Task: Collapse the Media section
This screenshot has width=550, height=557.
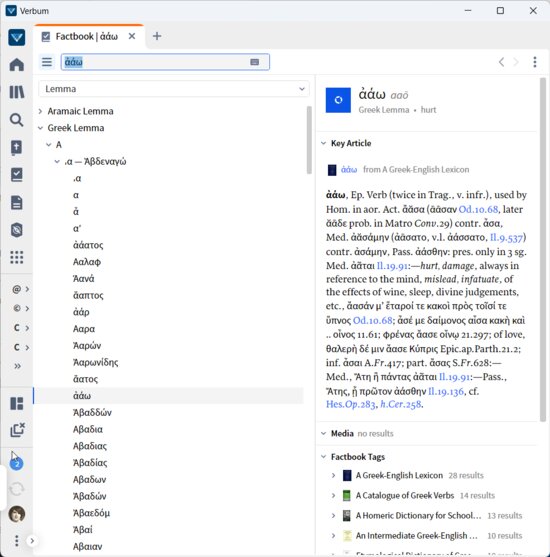Action: 323,433
